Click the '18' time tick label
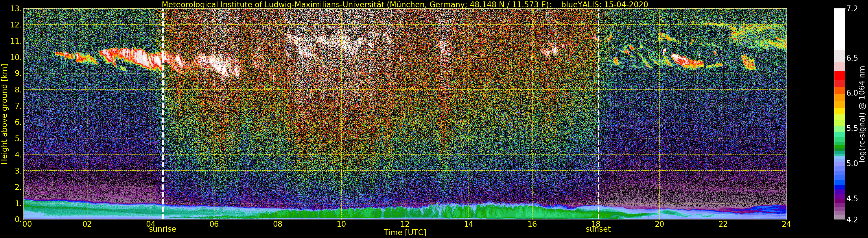The width and height of the screenshot is (868, 238). point(596,224)
